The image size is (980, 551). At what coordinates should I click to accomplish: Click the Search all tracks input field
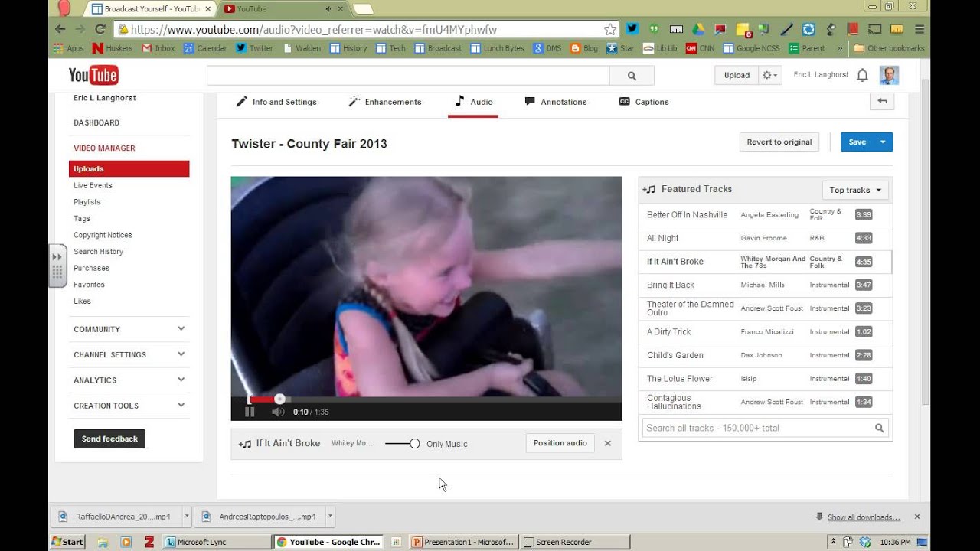point(758,428)
